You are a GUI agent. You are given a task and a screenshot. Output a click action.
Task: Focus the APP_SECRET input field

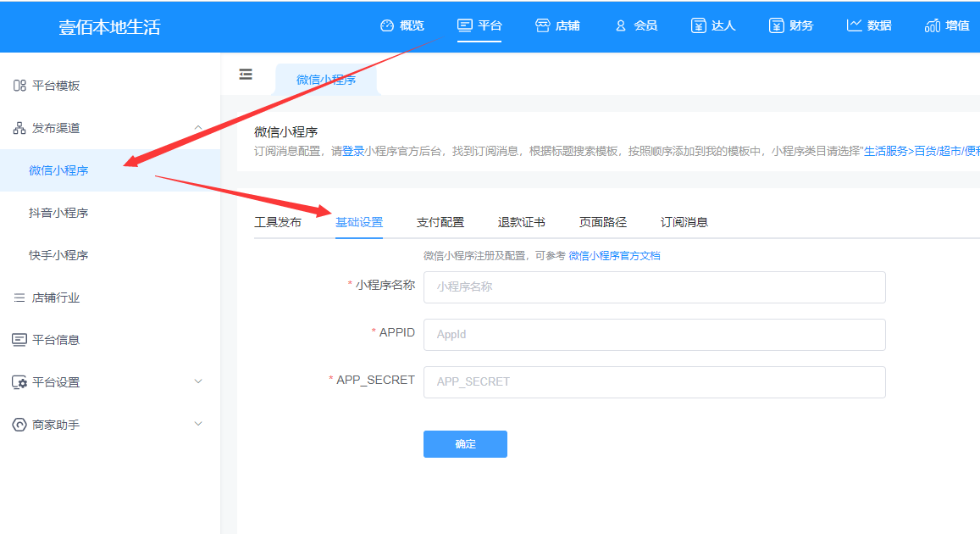pyautogui.click(x=655, y=382)
